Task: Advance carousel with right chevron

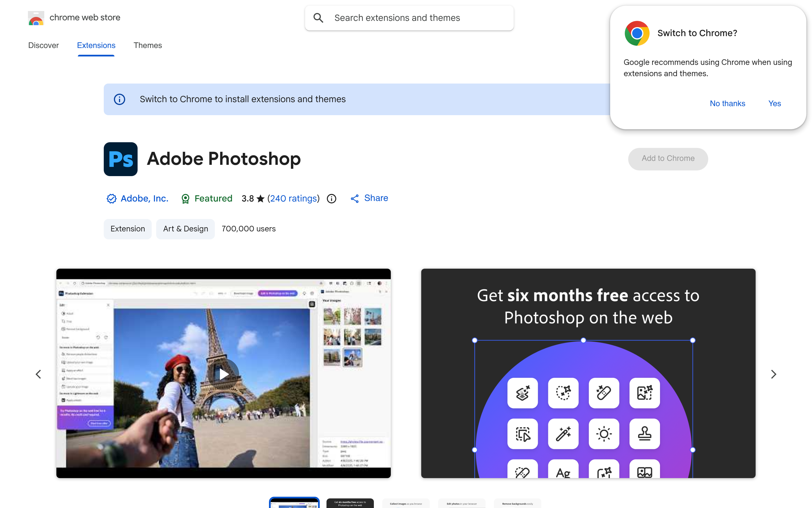Action: click(x=773, y=374)
